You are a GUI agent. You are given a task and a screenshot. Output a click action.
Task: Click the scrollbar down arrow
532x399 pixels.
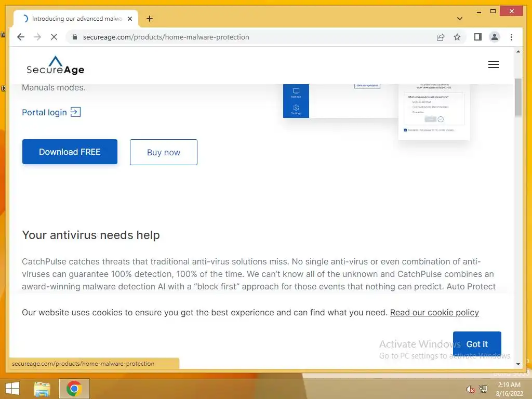point(518,364)
